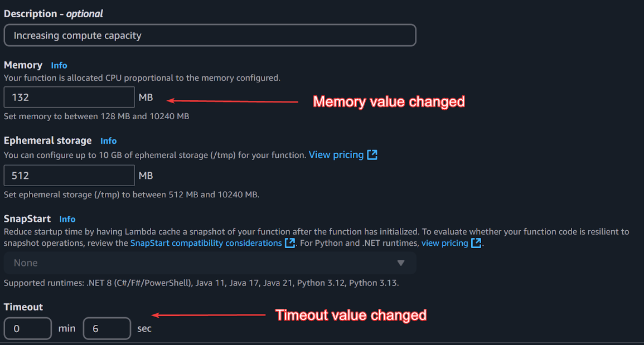
Task: Open the SnapStart None dropdown
Action: click(210, 263)
